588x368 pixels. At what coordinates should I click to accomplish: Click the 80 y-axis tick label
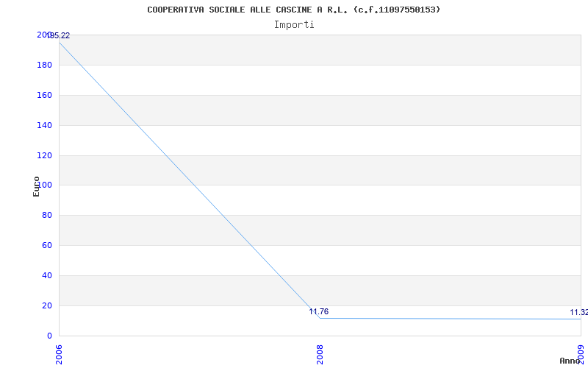[47, 216]
